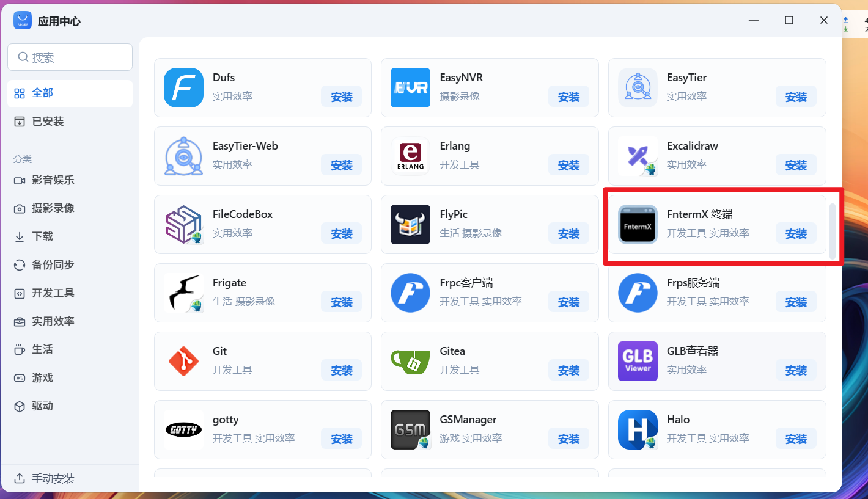Filter by 摄影录像 category
This screenshot has height=499, width=868.
pyautogui.click(x=70, y=208)
